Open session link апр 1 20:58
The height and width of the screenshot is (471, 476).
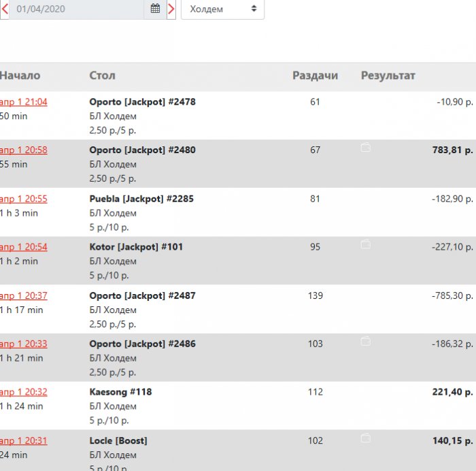[x=24, y=150]
